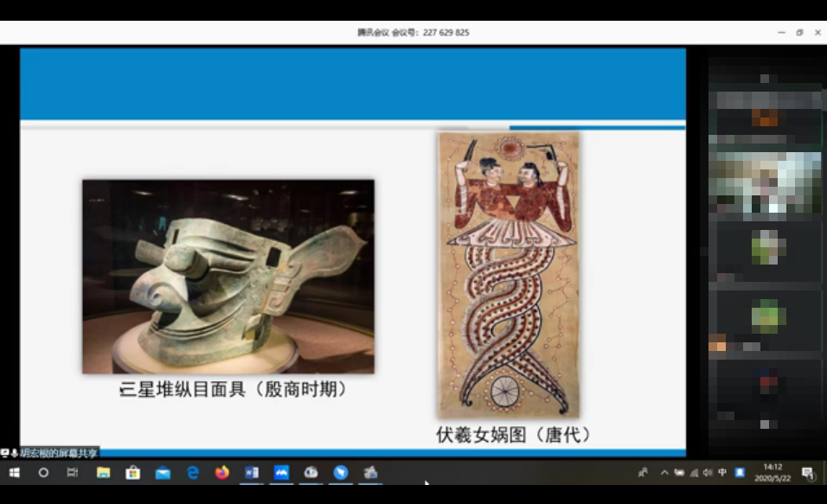Screen dimensions: 827x504
Task: Restore the Tencent Meeting window size
Action: coord(799,32)
